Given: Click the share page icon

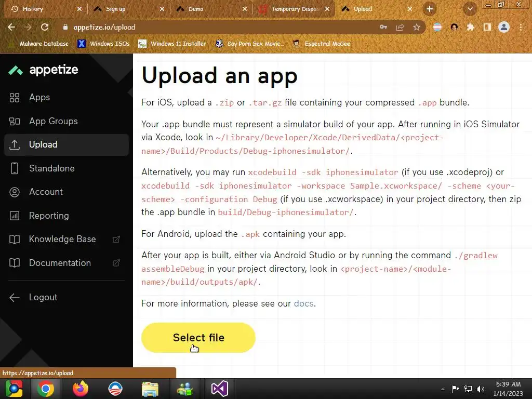Looking at the screenshot, I should click(x=400, y=27).
